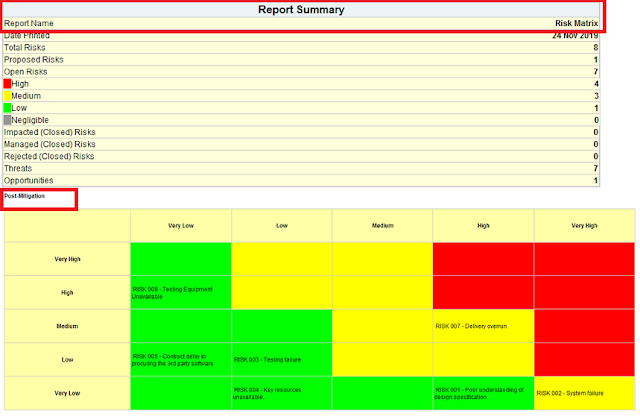Open RISK 005 Contract delay cell

181,360
